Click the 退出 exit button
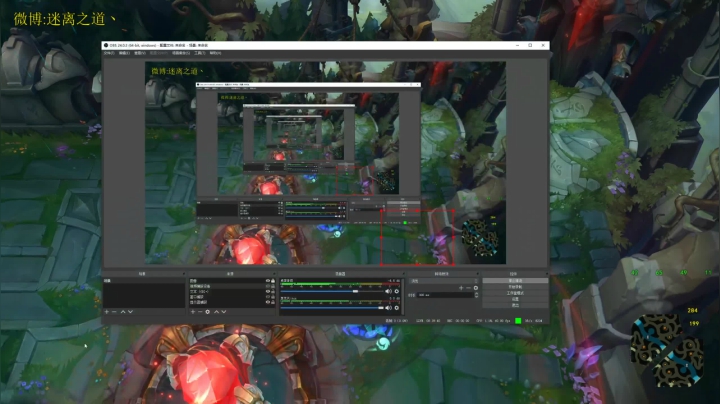This screenshot has height=404, width=720. [515, 305]
